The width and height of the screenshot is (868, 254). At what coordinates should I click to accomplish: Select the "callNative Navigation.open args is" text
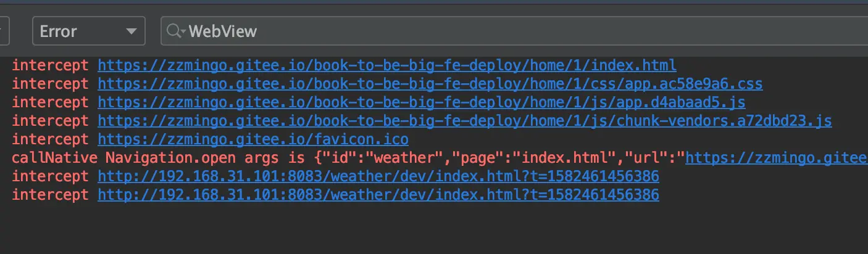(159, 158)
